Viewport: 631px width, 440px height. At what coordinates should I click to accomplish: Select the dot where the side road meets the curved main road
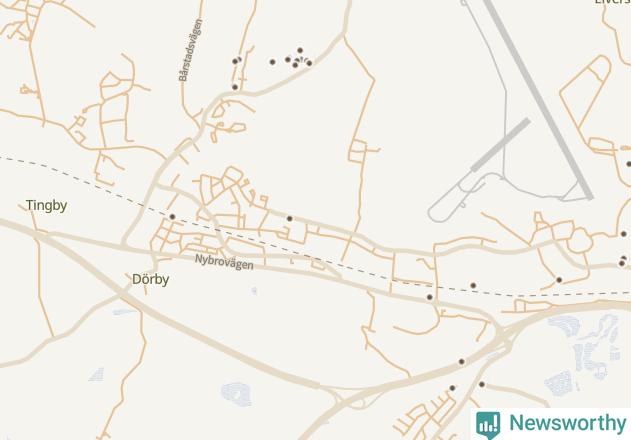pos(235,87)
